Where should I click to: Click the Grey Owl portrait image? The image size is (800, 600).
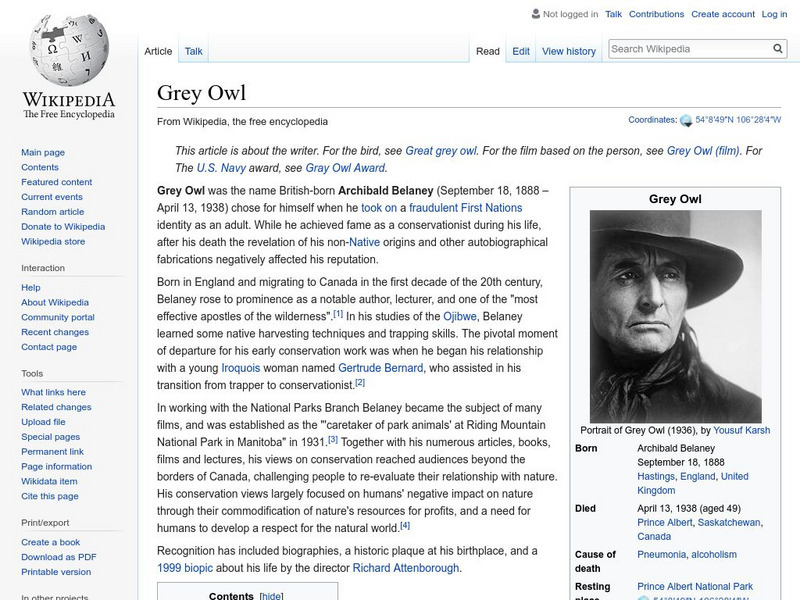pos(676,316)
